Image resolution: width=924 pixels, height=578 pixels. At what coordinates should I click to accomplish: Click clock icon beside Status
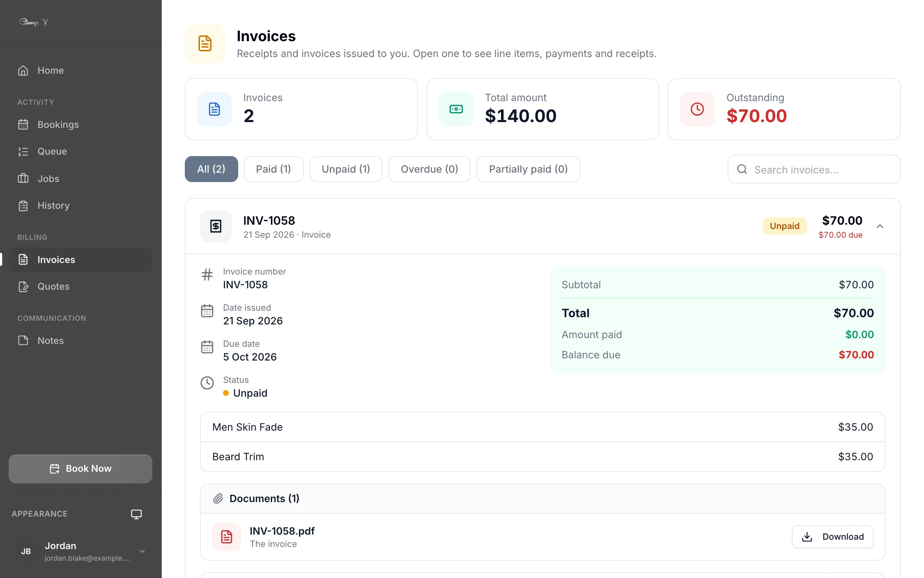[x=207, y=383]
